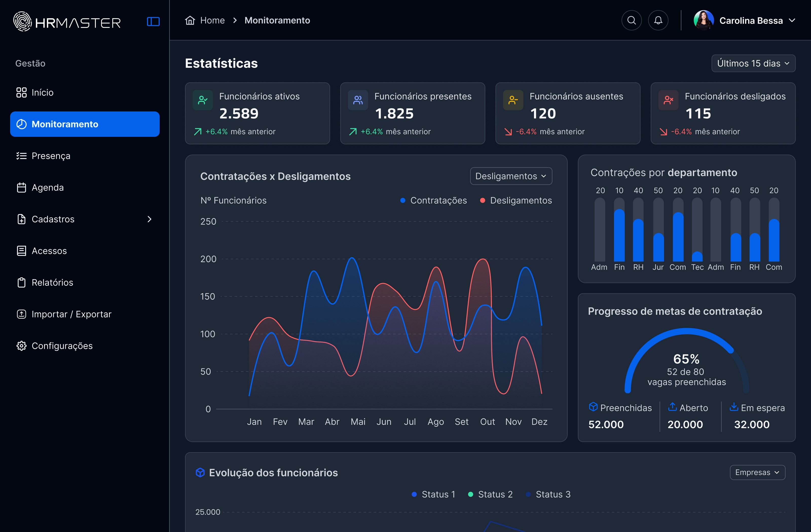Open the notifications bell
Image resolution: width=811 pixels, height=532 pixels.
click(658, 21)
